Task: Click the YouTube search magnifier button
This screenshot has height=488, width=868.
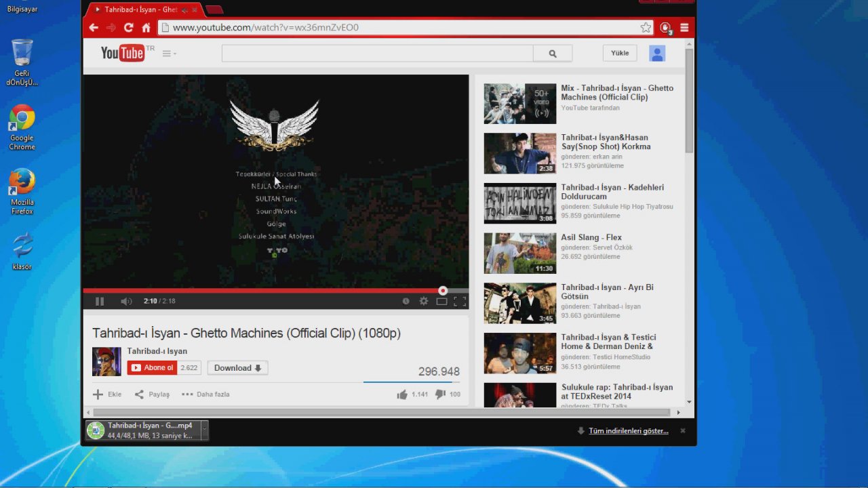Action: pos(553,54)
